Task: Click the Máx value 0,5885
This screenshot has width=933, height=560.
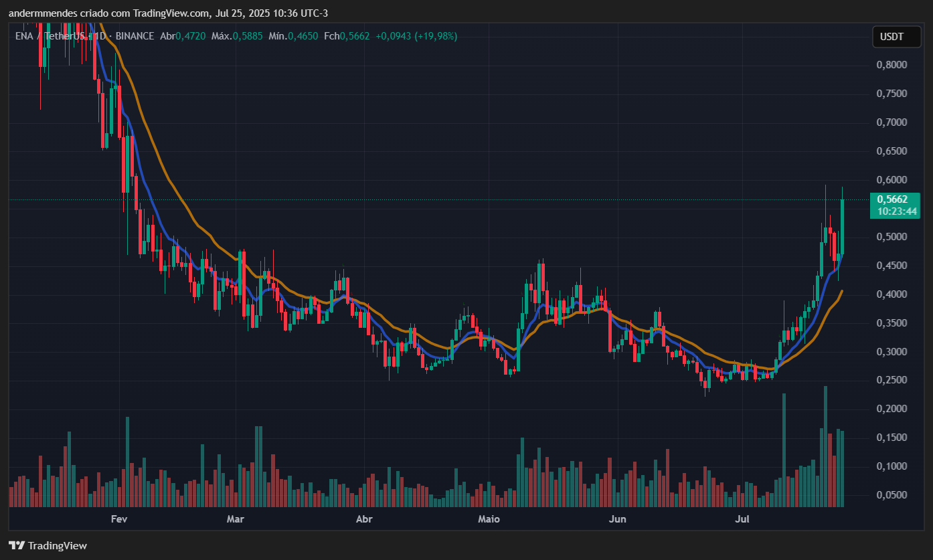Action: 248,36
